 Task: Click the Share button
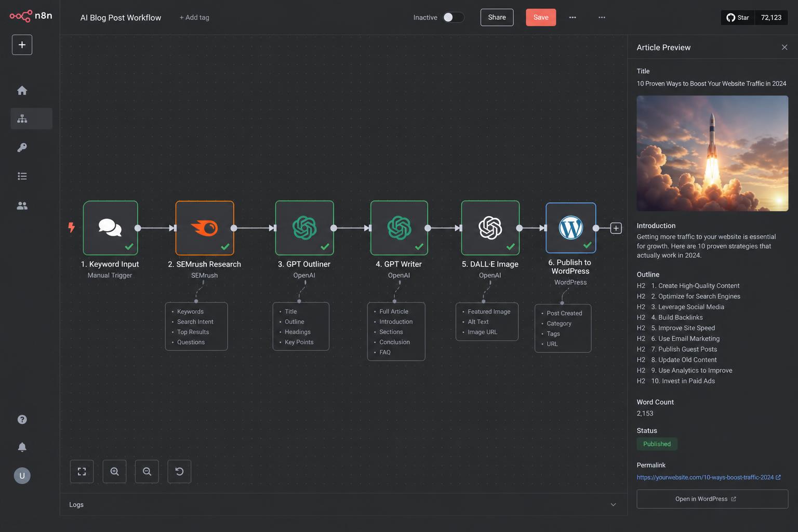pyautogui.click(x=497, y=17)
